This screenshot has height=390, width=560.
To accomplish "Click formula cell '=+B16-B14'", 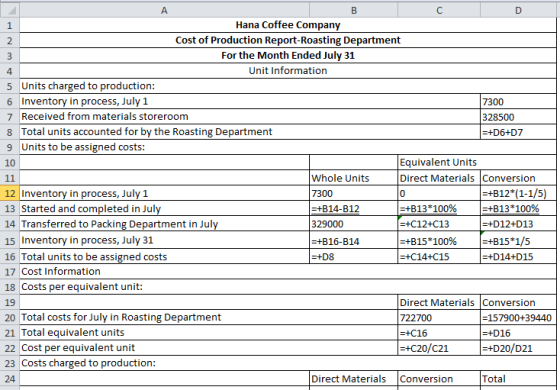I will tap(354, 240).
